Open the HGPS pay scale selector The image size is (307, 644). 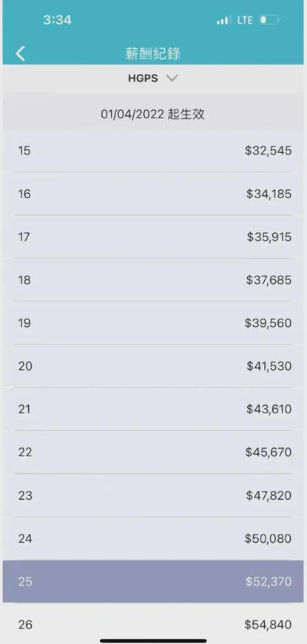(x=153, y=78)
